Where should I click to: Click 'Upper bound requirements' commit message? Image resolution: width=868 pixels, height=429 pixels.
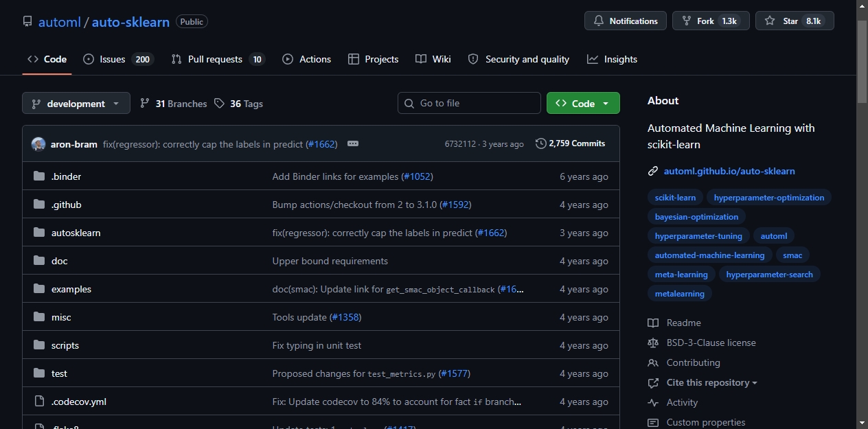tap(330, 261)
